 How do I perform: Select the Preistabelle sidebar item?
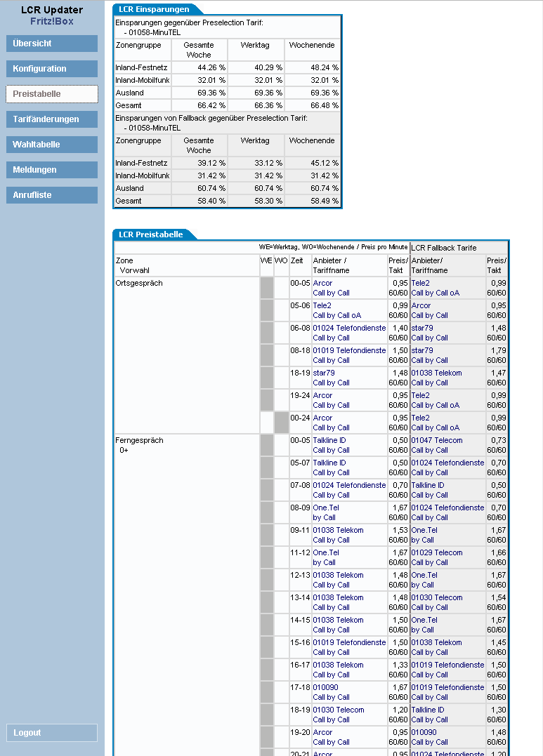coord(52,94)
